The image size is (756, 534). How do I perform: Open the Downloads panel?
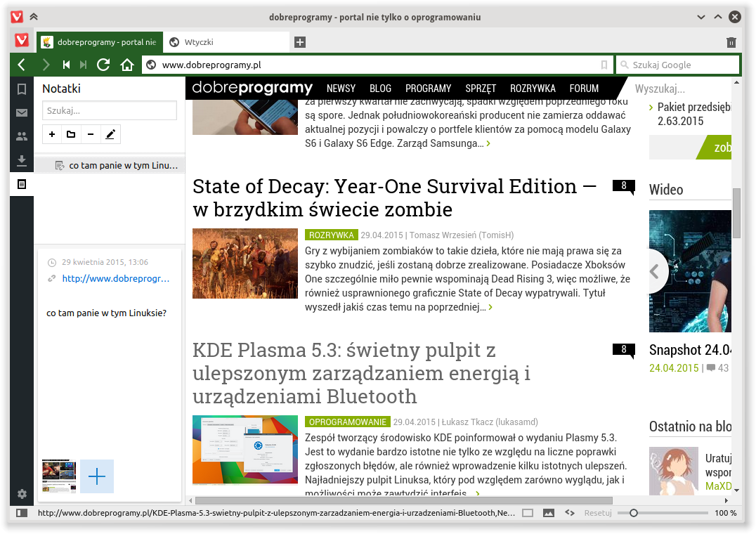(22, 160)
